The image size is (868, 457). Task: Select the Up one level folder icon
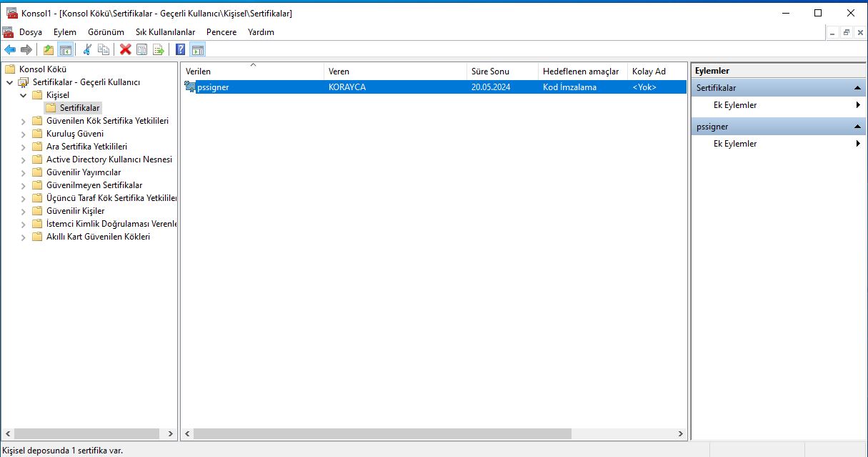click(x=49, y=49)
